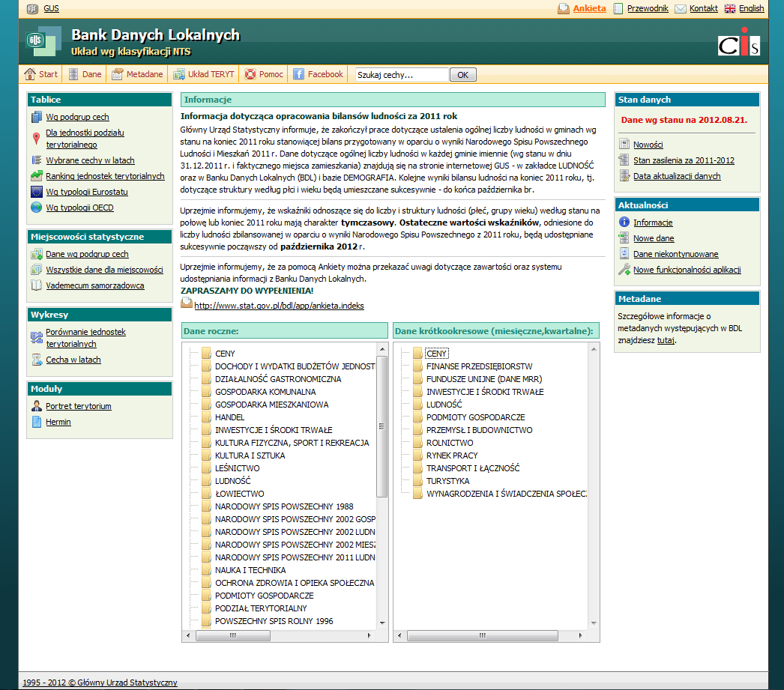Click the Cecha w latach icon
This screenshot has height=690, width=784.
coord(37,360)
